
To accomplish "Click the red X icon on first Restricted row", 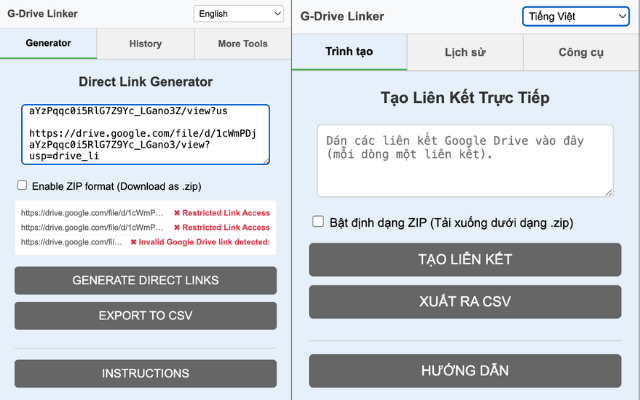I will [177, 213].
